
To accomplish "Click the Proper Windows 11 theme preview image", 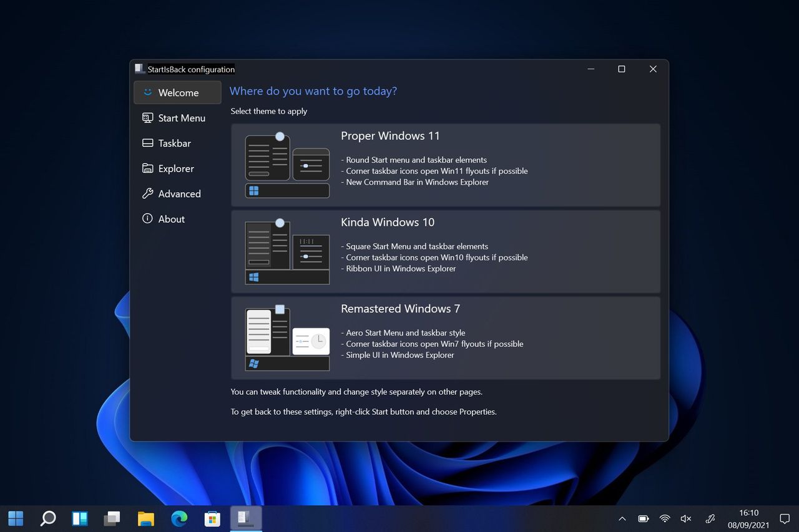I will click(287, 165).
